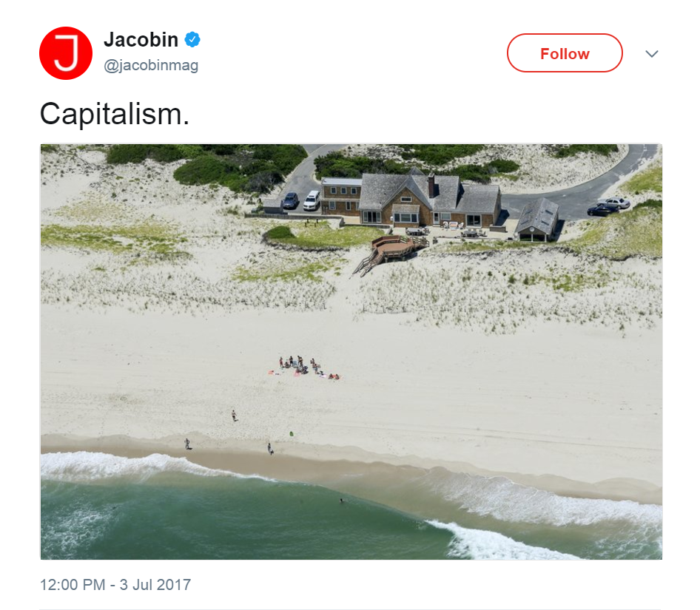Viewport: 700px width, 610px height.
Task: Follow the Jacobin account
Action: (x=565, y=53)
